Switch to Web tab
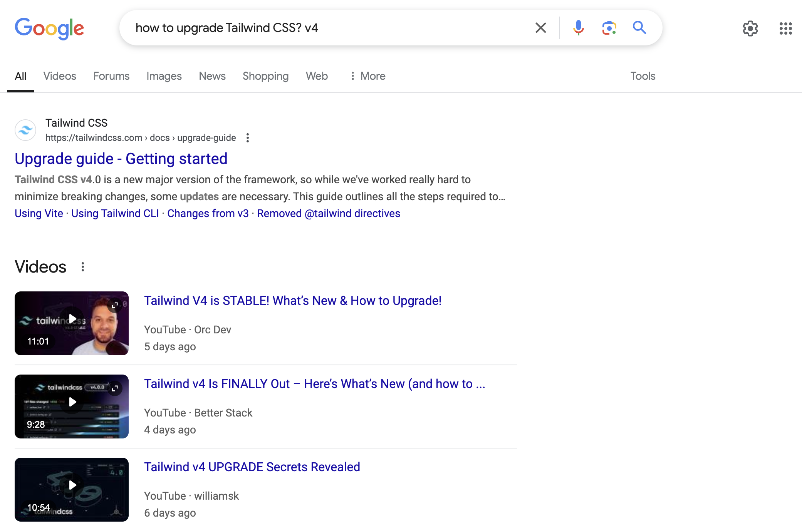This screenshot has width=802, height=532. click(x=317, y=76)
